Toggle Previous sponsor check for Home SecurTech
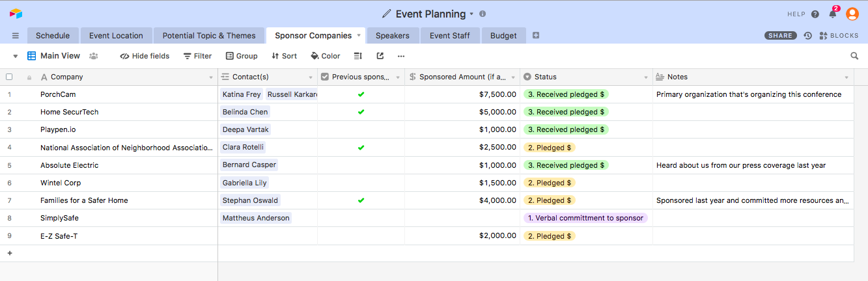The height and width of the screenshot is (281, 868). point(361,112)
